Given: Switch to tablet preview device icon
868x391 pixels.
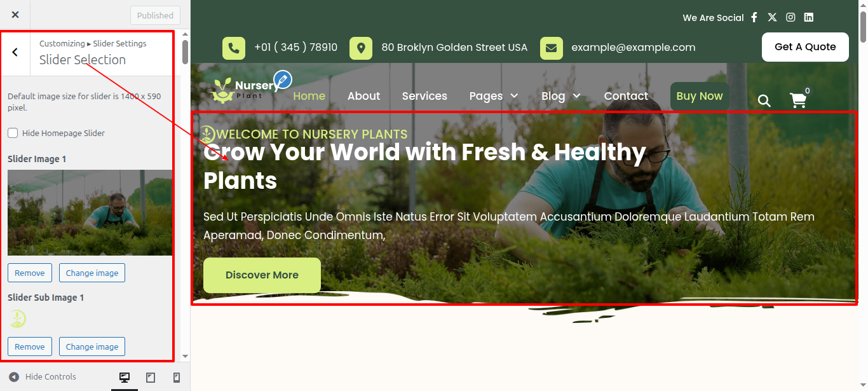Looking at the screenshot, I should (151, 378).
